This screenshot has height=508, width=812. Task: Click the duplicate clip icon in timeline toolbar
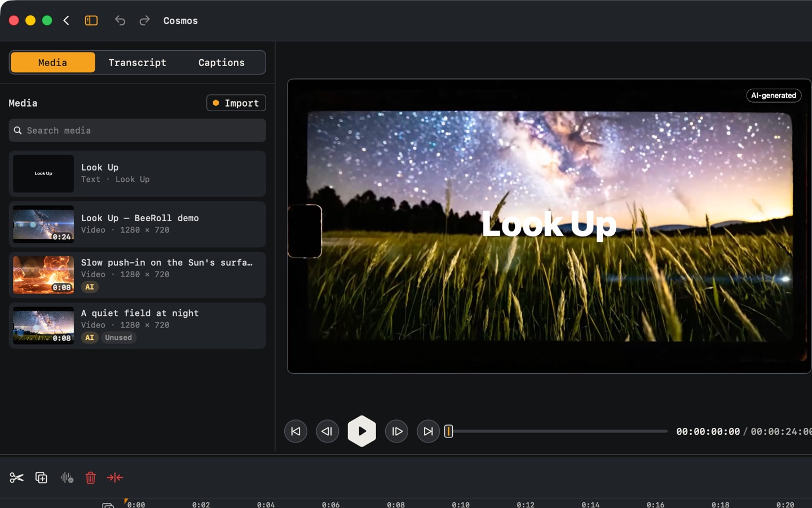tap(41, 478)
